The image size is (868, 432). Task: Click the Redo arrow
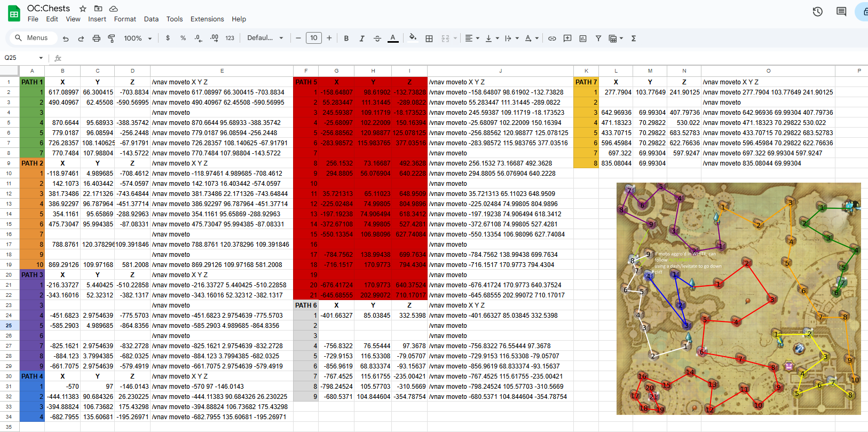click(x=81, y=38)
